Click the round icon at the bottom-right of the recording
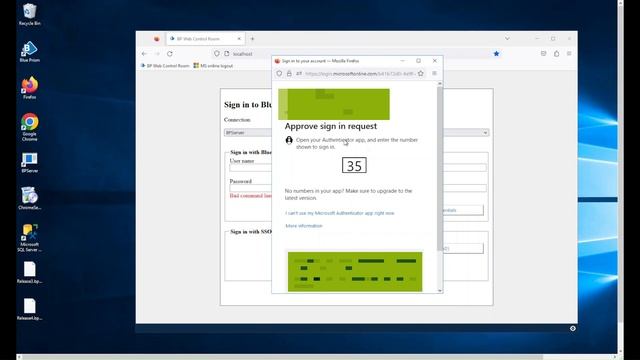Viewport: 640px width, 360px height. 573,329
